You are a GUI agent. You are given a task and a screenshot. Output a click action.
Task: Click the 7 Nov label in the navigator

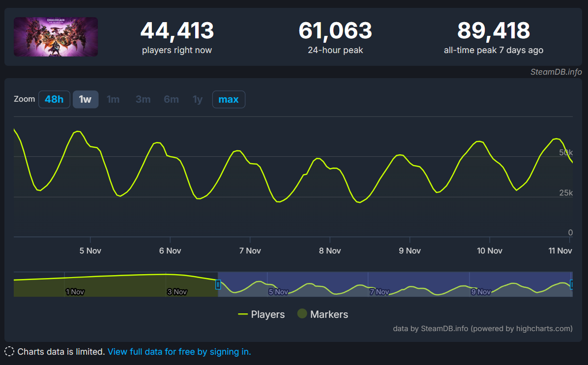pyautogui.click(x=380, y=291)
